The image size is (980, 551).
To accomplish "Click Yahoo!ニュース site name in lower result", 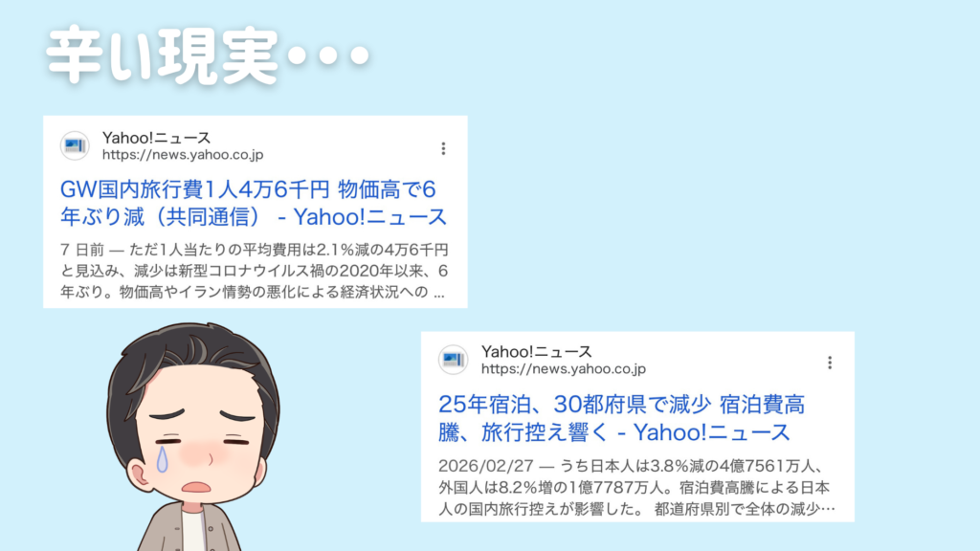I will click(x=536, y=352).
